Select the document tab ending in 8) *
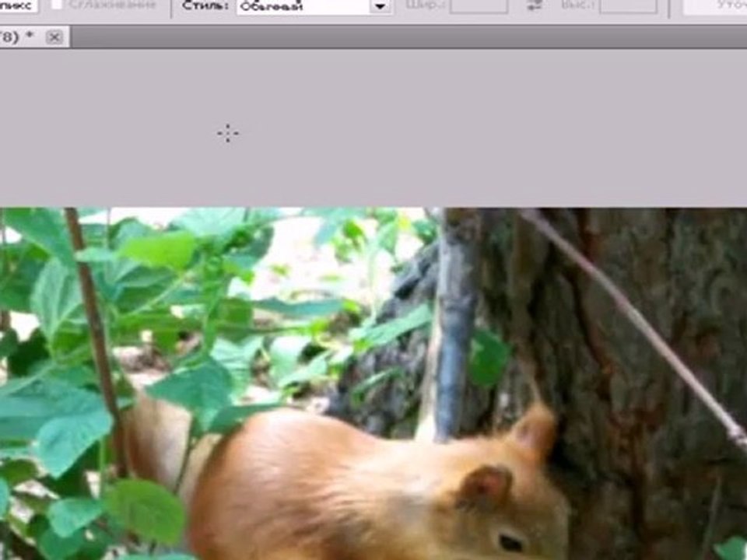Screen dimensions: 747x560 tap(34, 37)
